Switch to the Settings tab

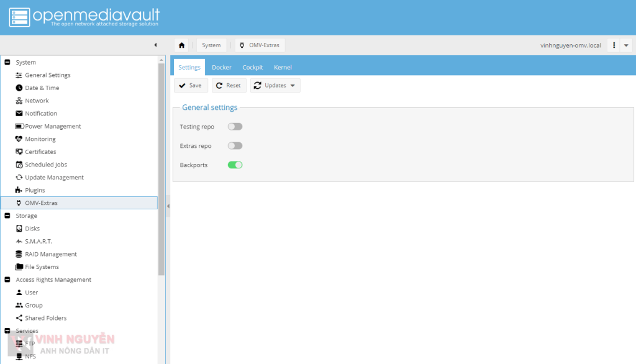pos(189,67)
